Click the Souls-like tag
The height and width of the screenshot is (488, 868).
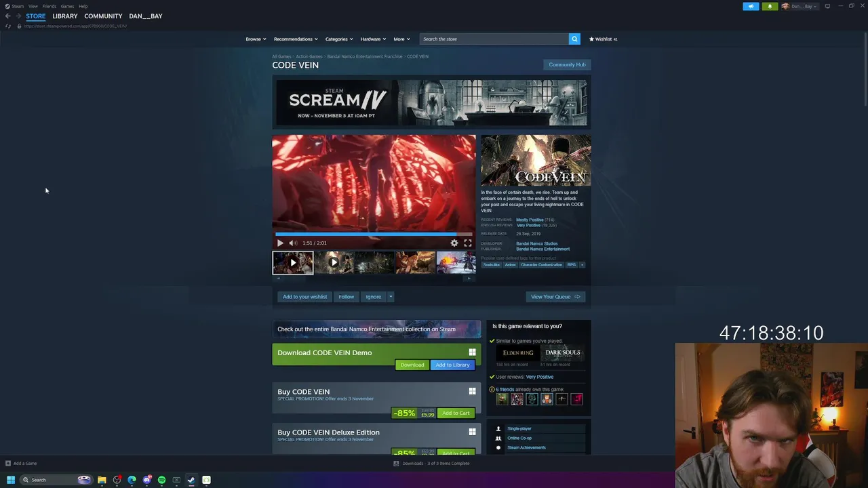[491, 265]
